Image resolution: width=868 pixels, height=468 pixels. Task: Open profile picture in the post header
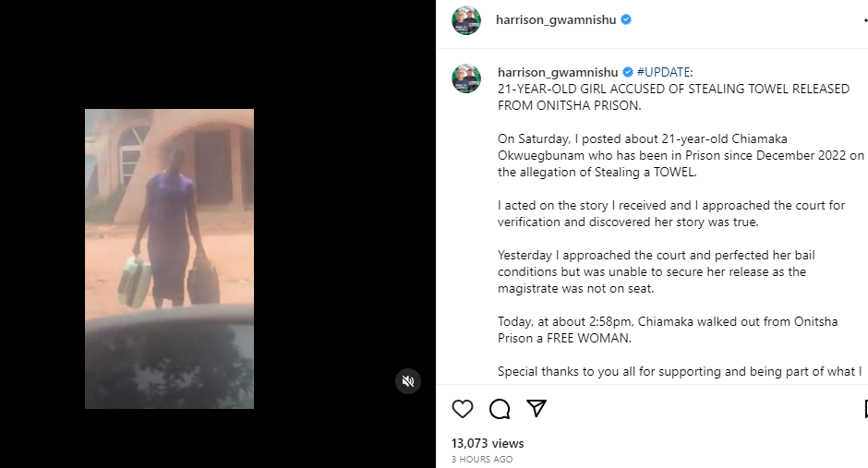466,20
